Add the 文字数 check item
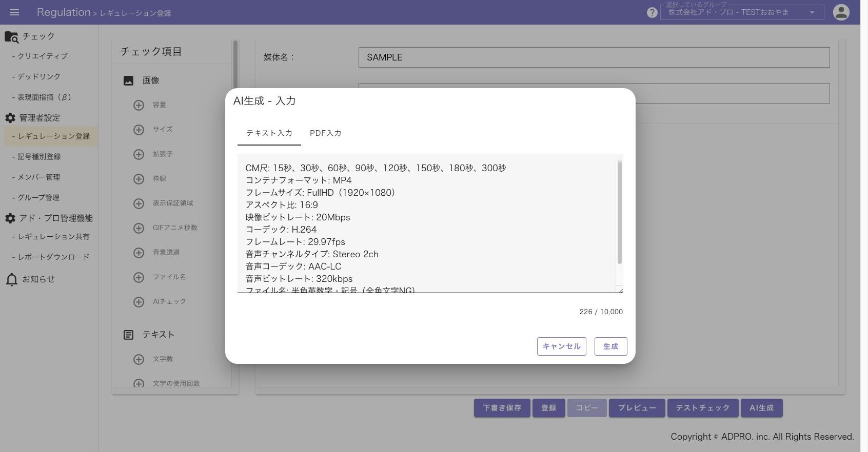 pos(139,359)
